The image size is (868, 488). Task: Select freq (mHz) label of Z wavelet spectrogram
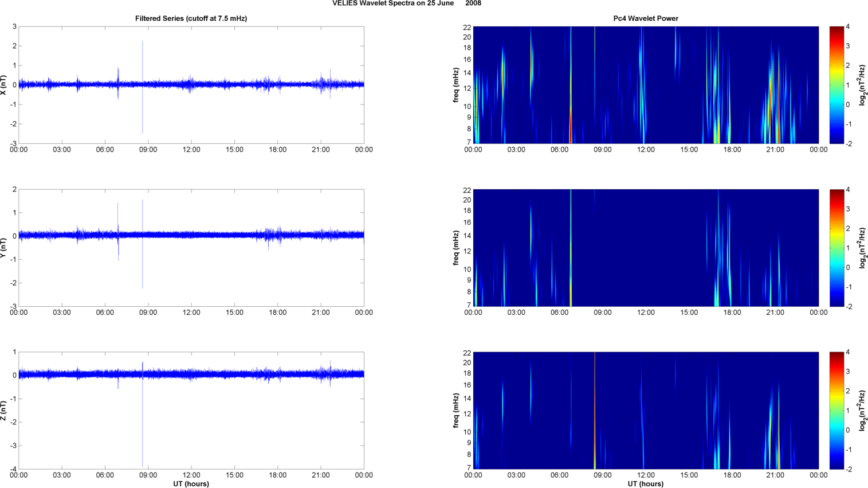pos(456,411)
